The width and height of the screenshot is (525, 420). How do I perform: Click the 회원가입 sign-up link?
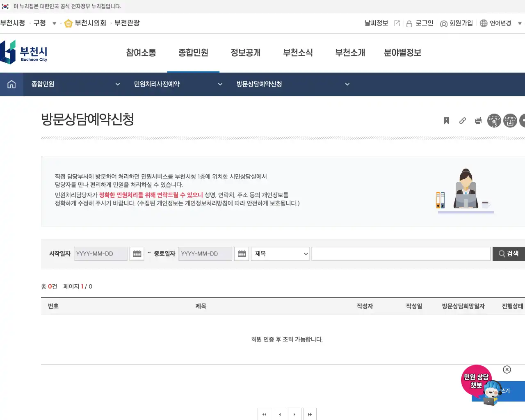[457, 23]
